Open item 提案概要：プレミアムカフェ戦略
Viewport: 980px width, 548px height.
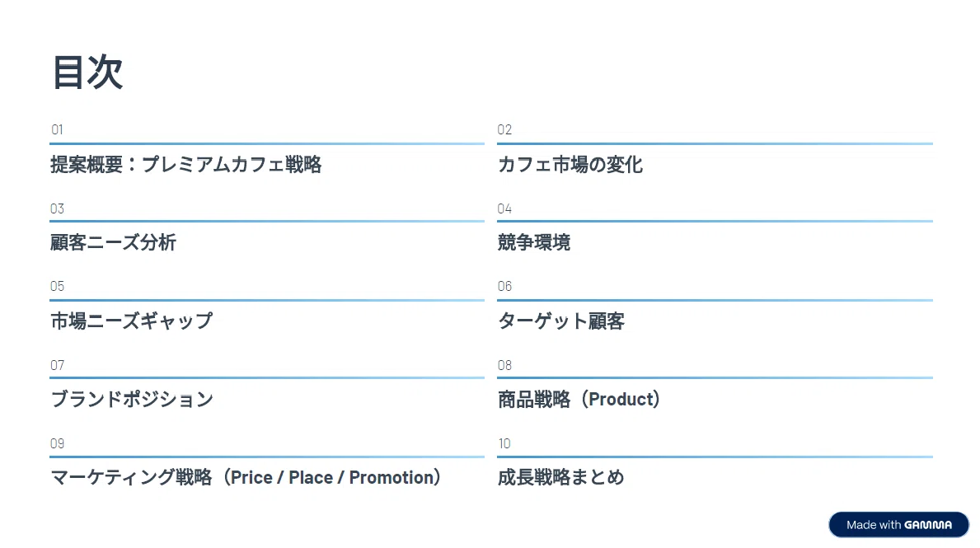pos(186,164)
